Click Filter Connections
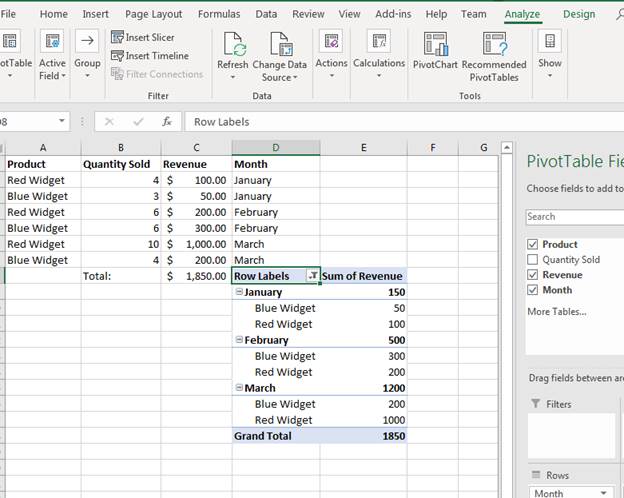Viewport: 624px width, 498px height. (x=157, y=74)
